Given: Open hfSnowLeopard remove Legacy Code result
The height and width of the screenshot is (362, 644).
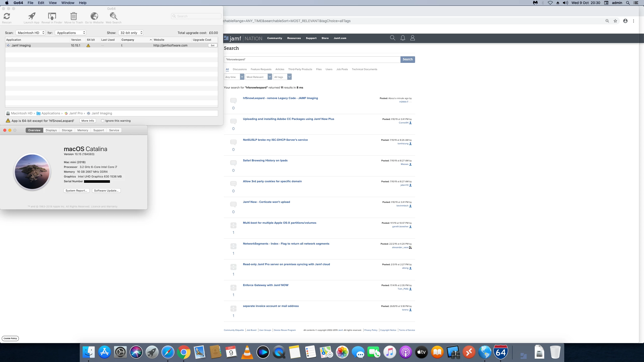Looking at the screenshot, I should (x=280, y=98).
